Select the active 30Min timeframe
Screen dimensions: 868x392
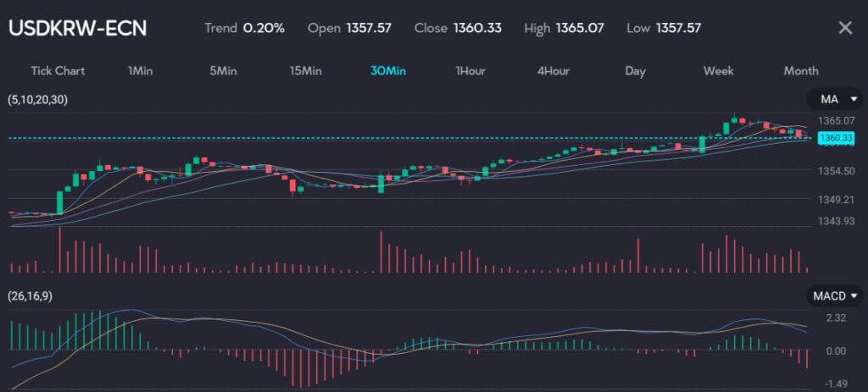pyautogui.click(x=387, y=71)
